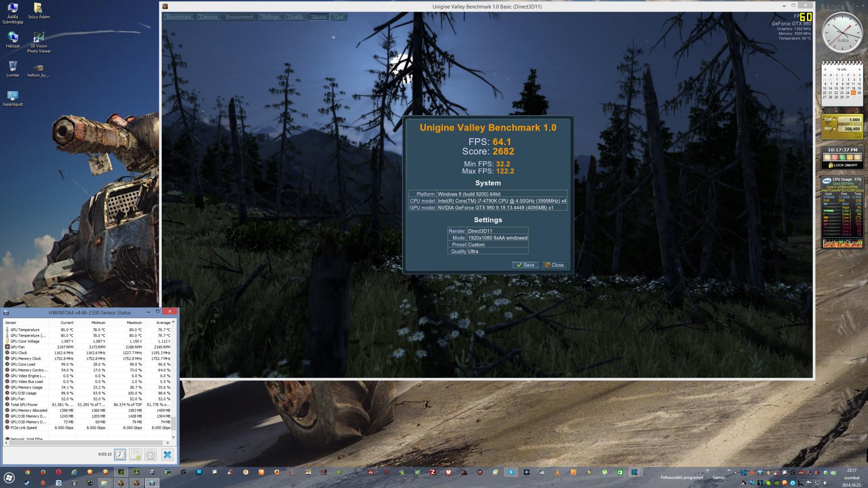The height and width of the screenshot is (488, 868).
Task: Expand the Games toolbar chevron
Action: click(729, 470)
